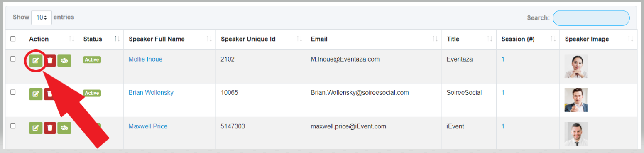
Task: Open the Show entries count dropdown
Action: pyautogui.click(x=42, y=18)
